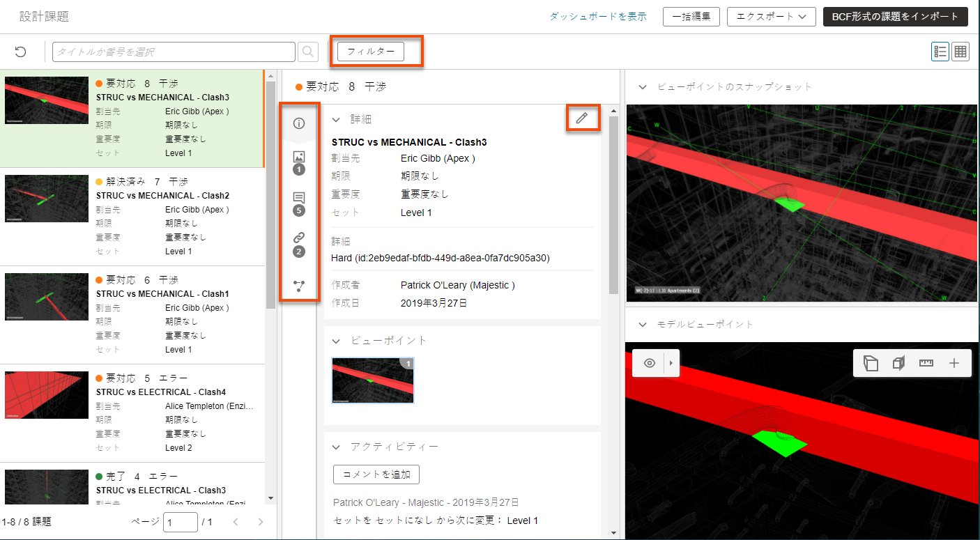Select issue 4 STRUC vs ELECTRICAL - Clash3
The height and width of the screenshot is (540, 980).
(132, 484)
